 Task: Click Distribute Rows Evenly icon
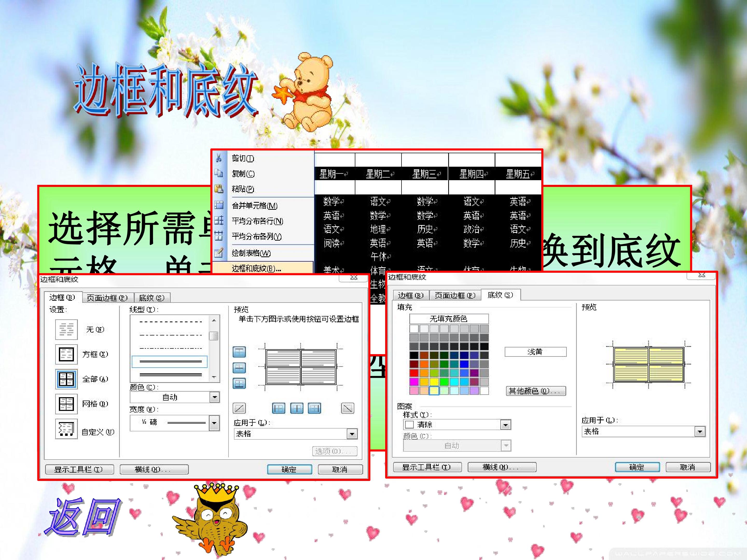point(219,221)
